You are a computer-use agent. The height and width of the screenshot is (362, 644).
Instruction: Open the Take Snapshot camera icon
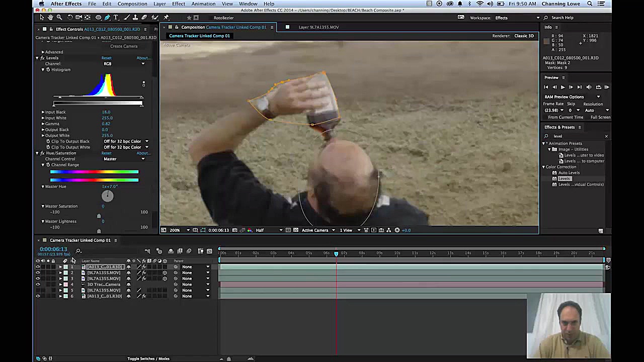click(234, 230)
